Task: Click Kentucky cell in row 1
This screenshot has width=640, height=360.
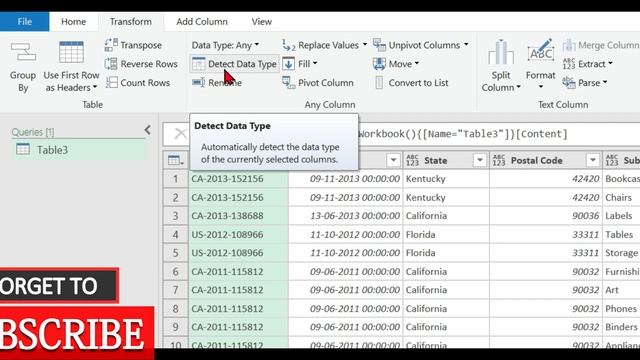Action: [446, 179]
